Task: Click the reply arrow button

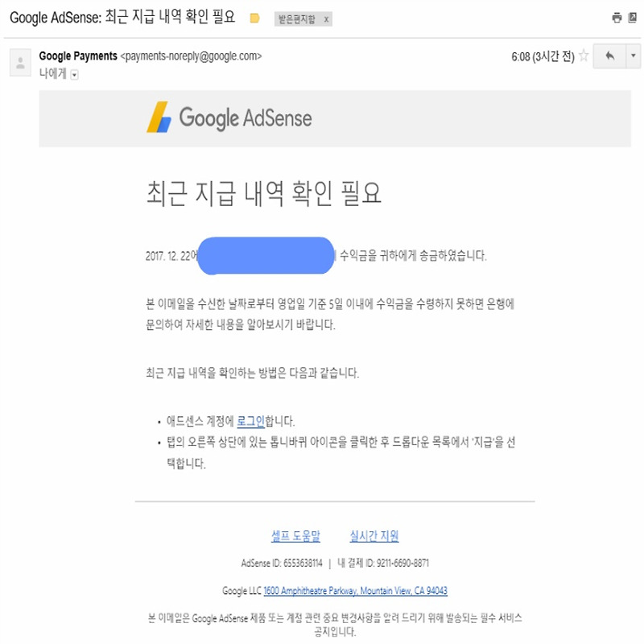Action: 610,56
